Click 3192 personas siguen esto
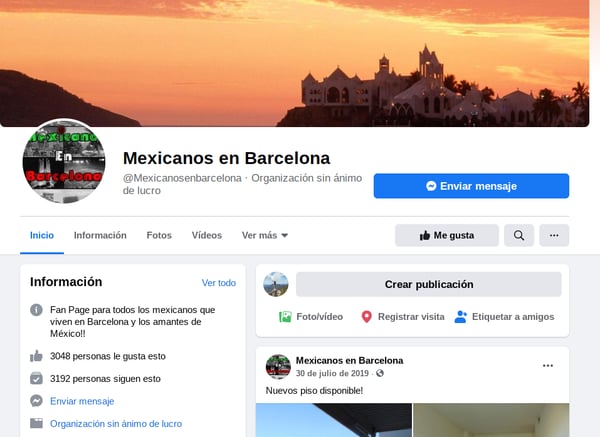Viewport: 600px width, 437px height. [105, 379]
